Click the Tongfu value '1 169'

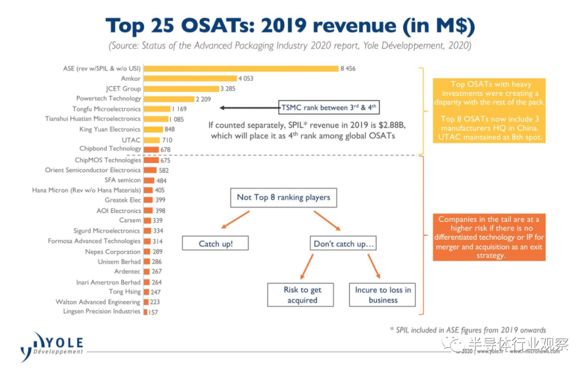[179, 109]
